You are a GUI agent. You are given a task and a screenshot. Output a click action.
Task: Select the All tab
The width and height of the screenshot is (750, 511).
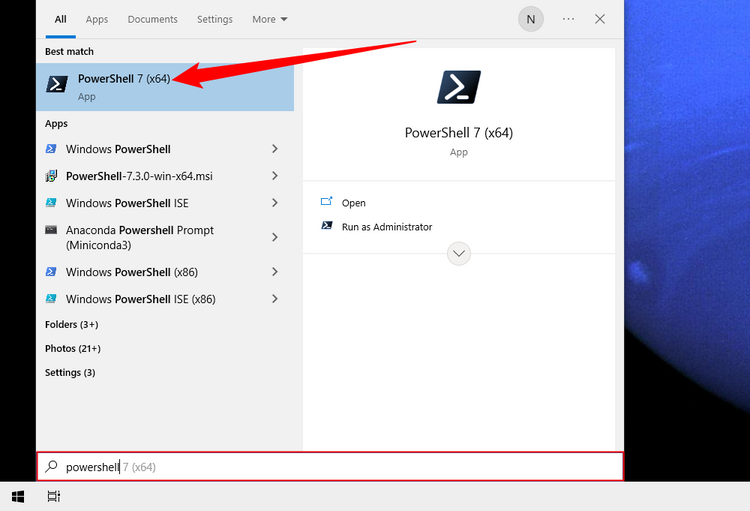tap(60, 19)
